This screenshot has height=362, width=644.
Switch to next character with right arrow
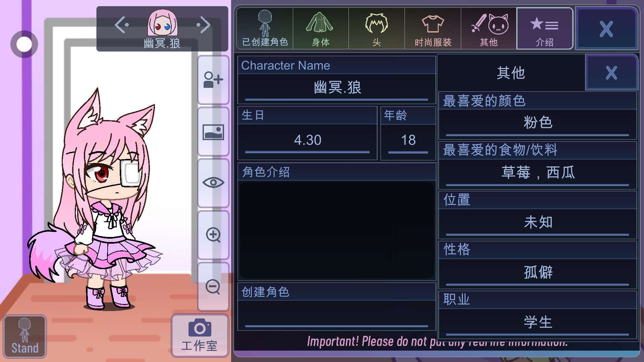pyautogui.click(x=204, y=25)
